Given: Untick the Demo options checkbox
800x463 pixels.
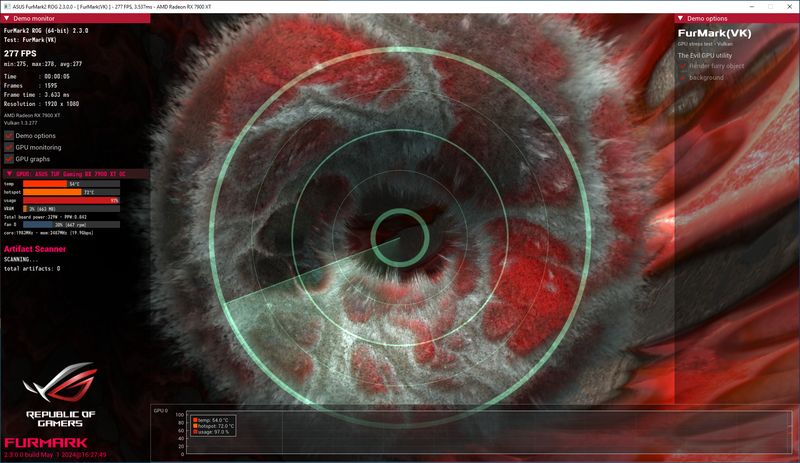Looking at the screenshot, I should click(9, 136).
